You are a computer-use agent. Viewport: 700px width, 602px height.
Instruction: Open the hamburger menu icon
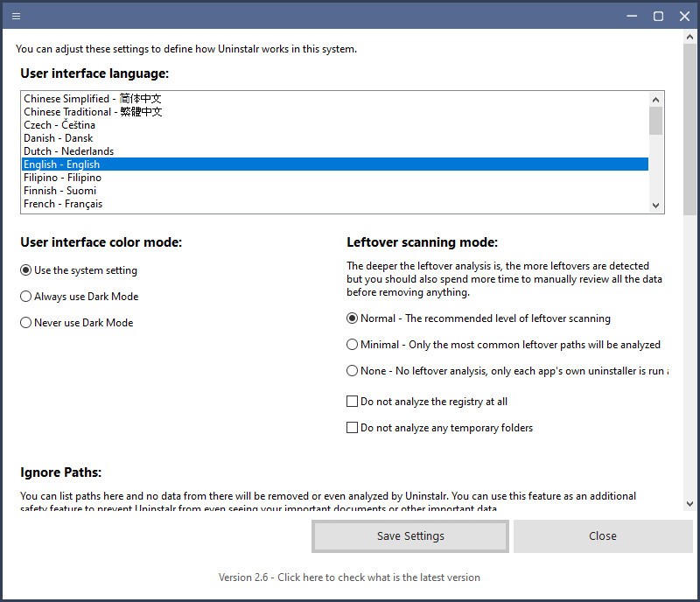point(16,17)
